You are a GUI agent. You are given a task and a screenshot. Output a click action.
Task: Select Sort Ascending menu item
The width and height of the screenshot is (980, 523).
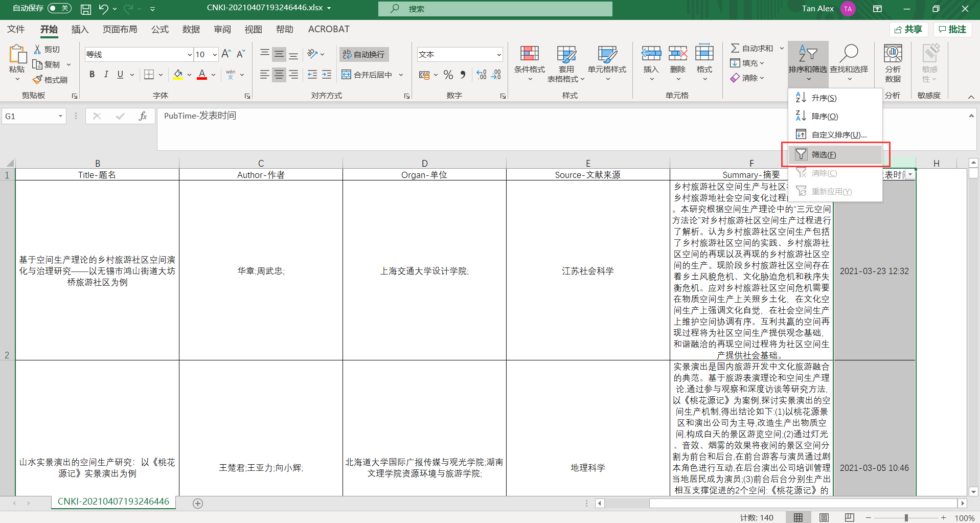835,98
